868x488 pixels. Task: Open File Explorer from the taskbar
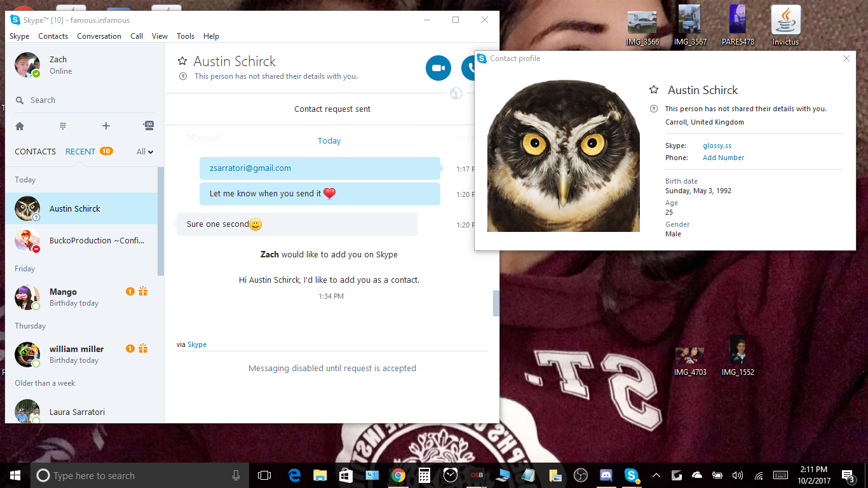[x=320, y=475]
